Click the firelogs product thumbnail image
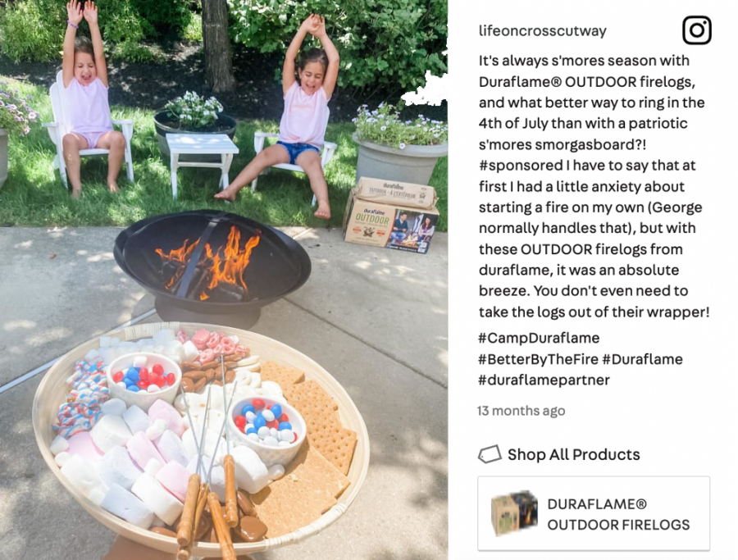 point(514,513)
